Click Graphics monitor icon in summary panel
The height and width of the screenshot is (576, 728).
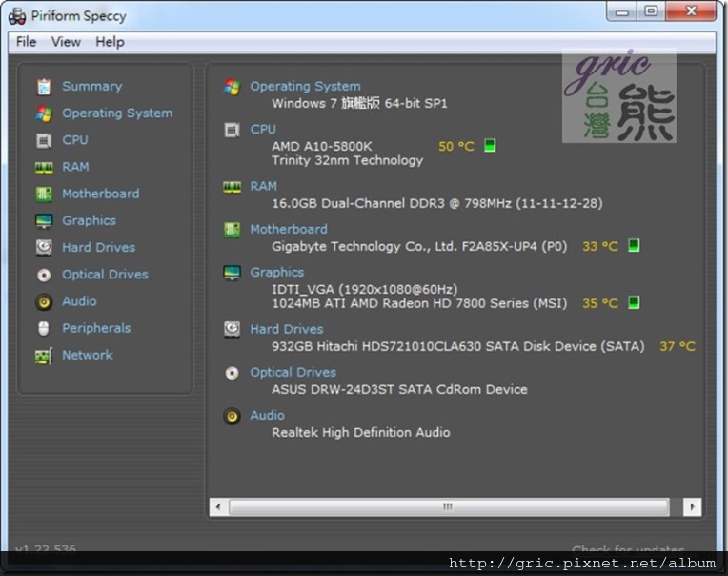tap(233, 273)
